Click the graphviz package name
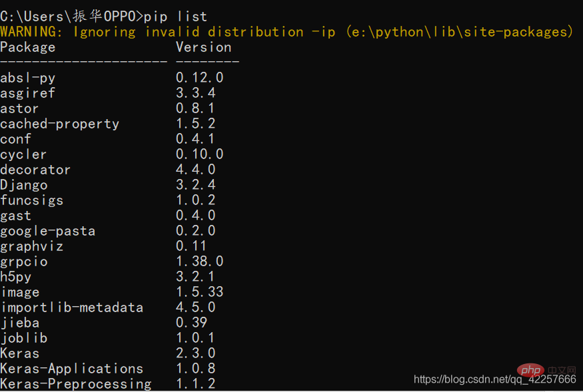 click(32, 246)
